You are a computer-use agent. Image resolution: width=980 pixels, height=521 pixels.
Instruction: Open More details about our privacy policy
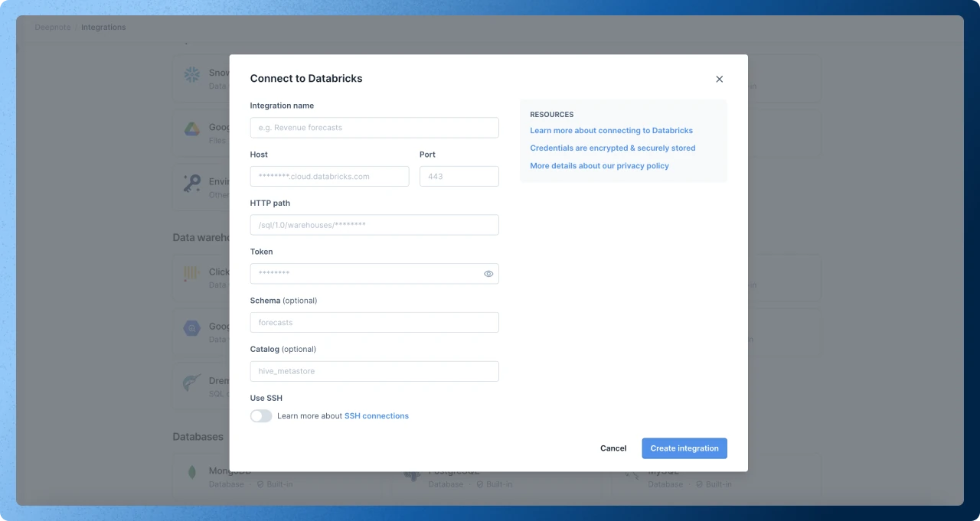click(599, 166)
